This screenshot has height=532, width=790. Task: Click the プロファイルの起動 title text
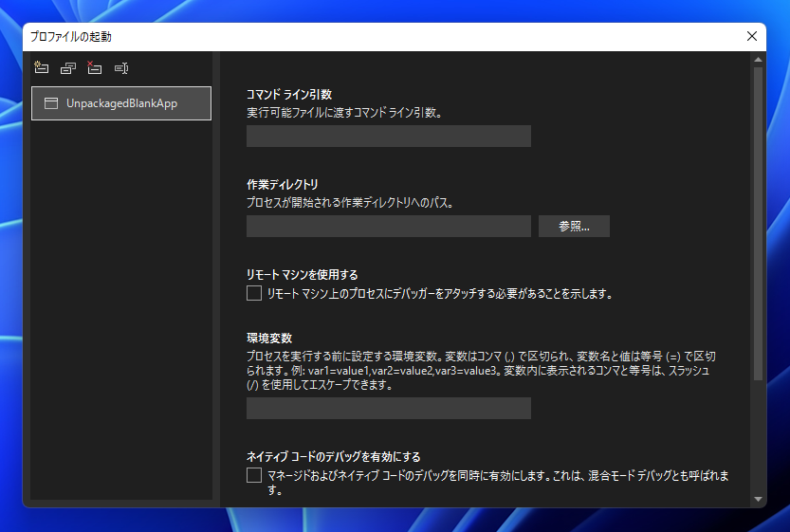(71, 37)
